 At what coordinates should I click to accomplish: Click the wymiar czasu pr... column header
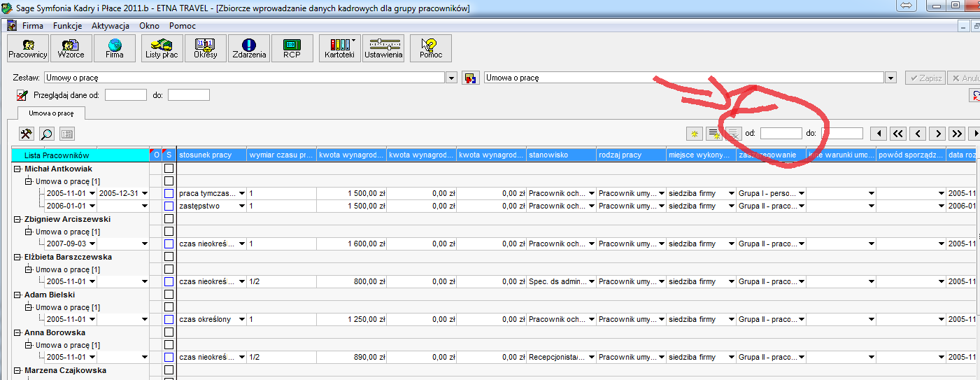click(x=282, y=155)
